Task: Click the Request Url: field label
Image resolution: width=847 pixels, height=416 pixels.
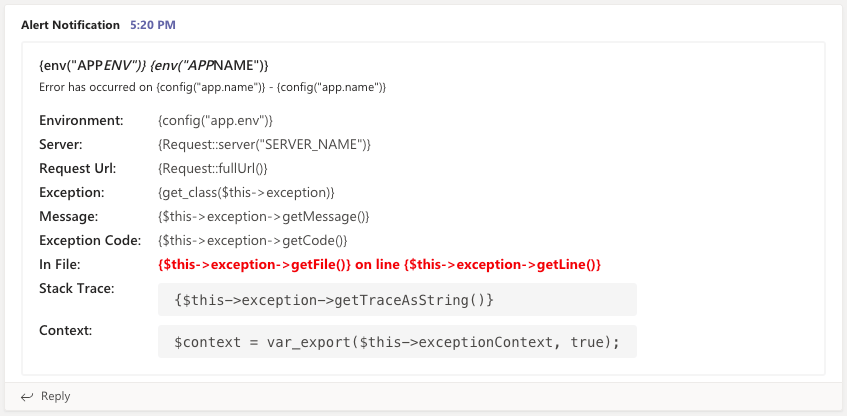Action: click(x=78, y=169)
